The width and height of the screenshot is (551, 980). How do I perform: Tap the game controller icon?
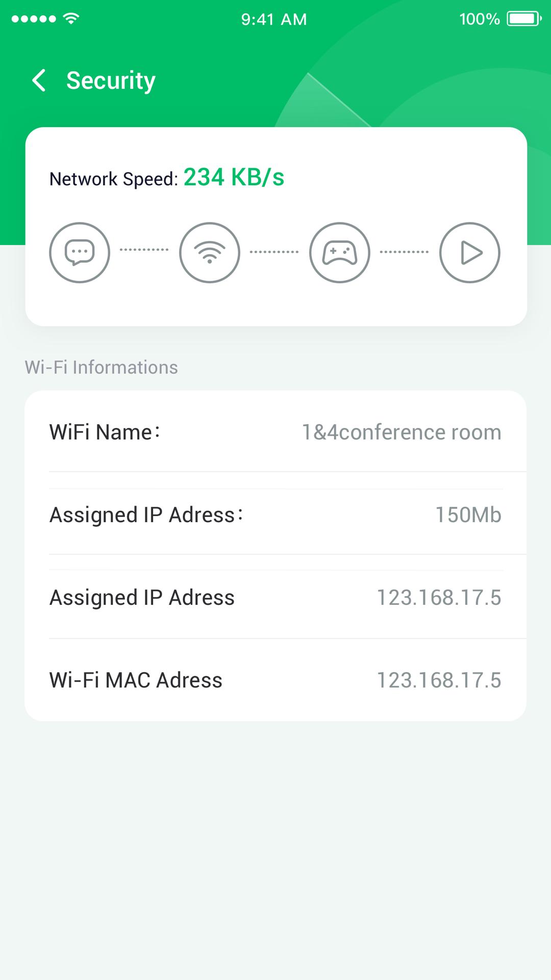point(340,252)
